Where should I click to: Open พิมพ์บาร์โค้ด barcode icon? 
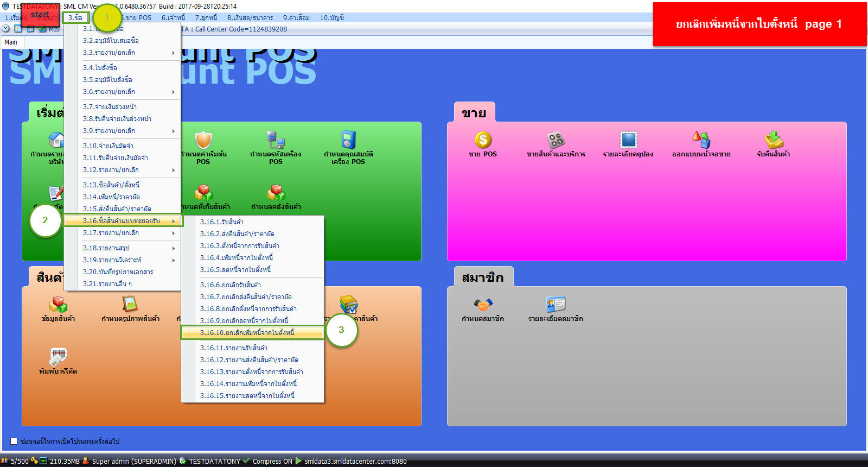coord(58,357)
